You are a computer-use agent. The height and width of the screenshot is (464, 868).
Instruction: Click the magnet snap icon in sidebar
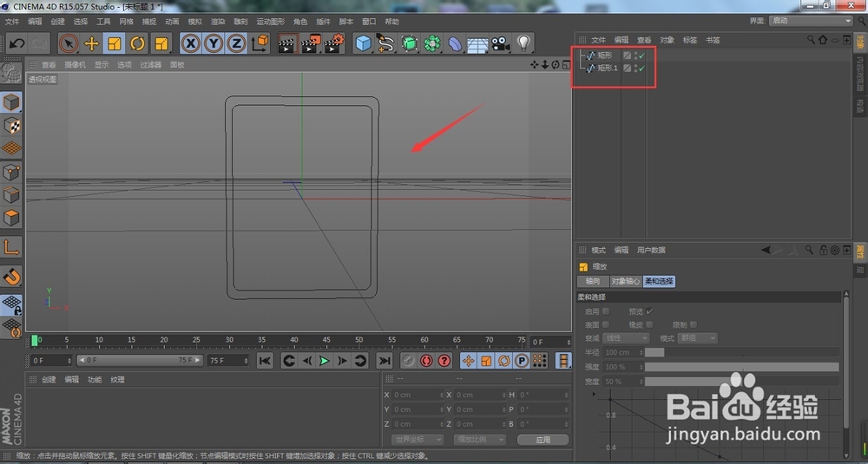coord(11,276)
